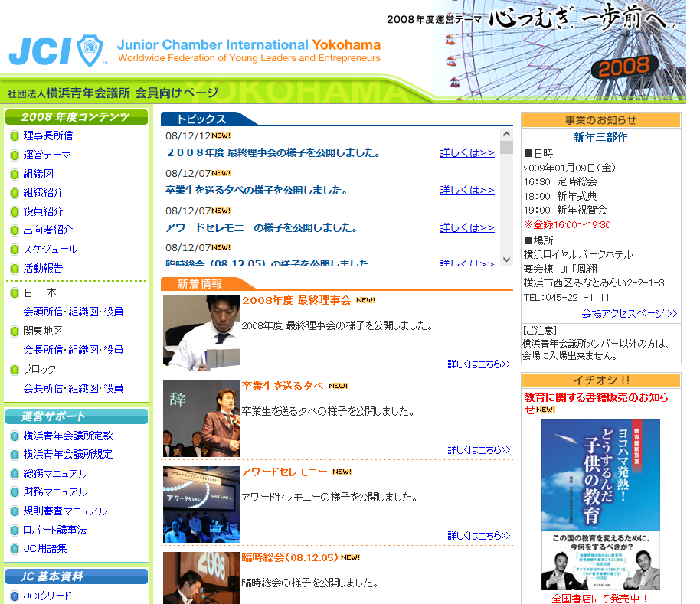Screen dimensions: 700x604
Task: Open 規則審査マニュアル link
Action: [65, 511]
